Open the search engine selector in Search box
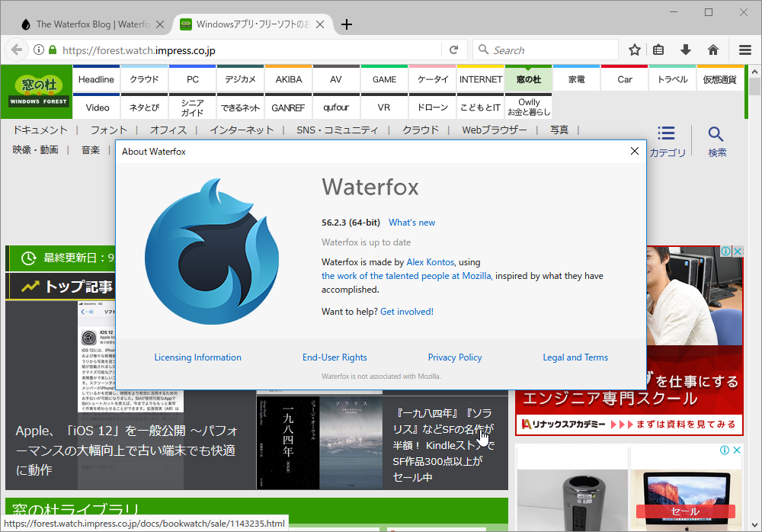The height and width of the screenshot is (532, 762). coord(483,50)
